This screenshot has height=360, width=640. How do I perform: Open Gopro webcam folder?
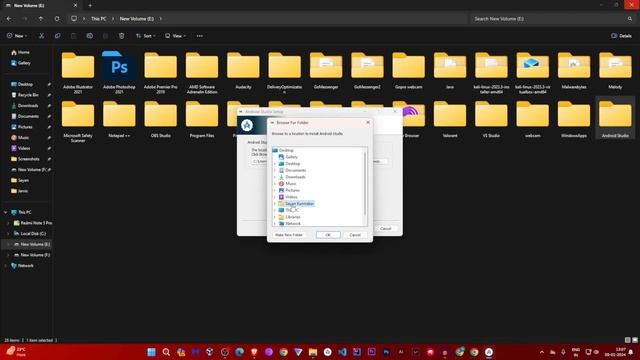[x=408, y=71]
